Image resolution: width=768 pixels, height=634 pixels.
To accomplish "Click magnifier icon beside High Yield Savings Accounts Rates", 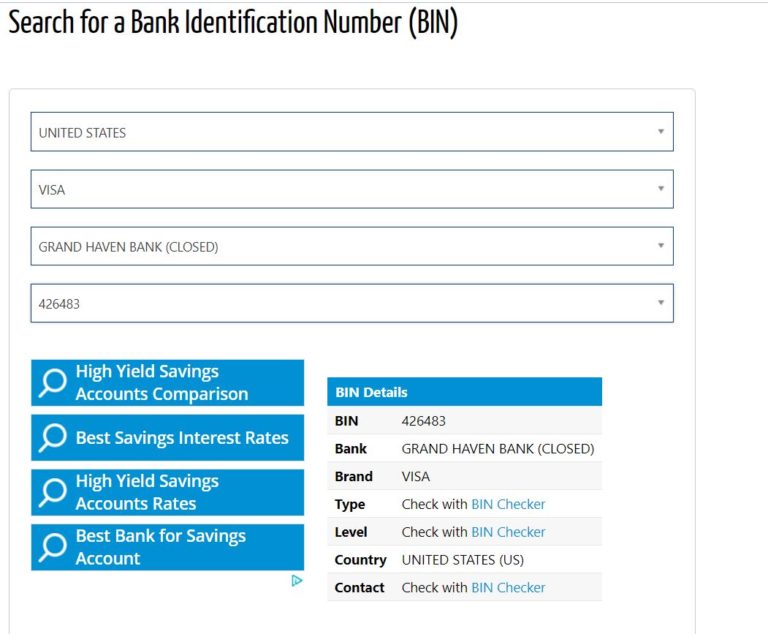I will 52,493.
